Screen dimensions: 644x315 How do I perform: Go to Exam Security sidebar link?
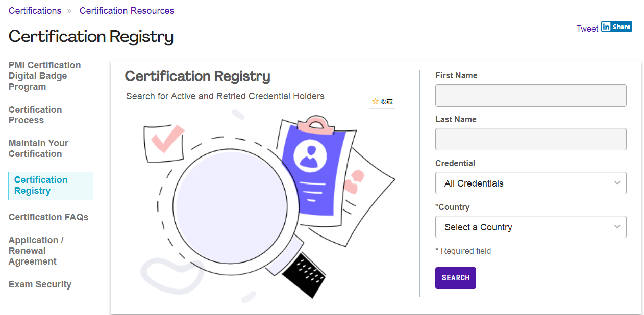click(40, 284)
